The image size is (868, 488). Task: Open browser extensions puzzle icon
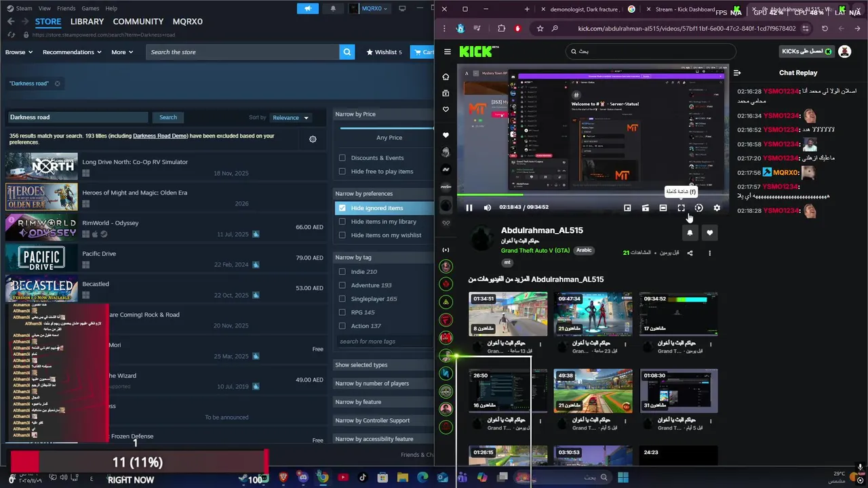[501, 28]
